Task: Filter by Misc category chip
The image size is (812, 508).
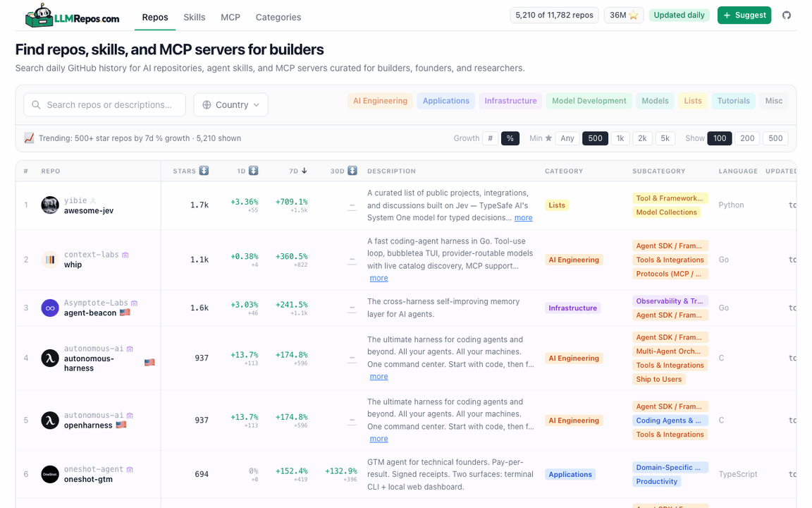Action: (x=774, y=101)
